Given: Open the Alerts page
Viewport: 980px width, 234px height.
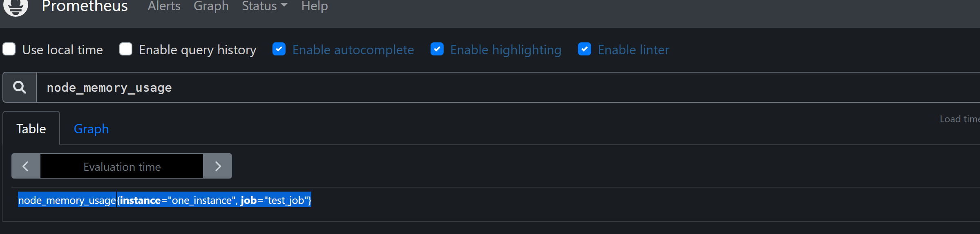Looking at the screenshot, I should coord(164,6).
